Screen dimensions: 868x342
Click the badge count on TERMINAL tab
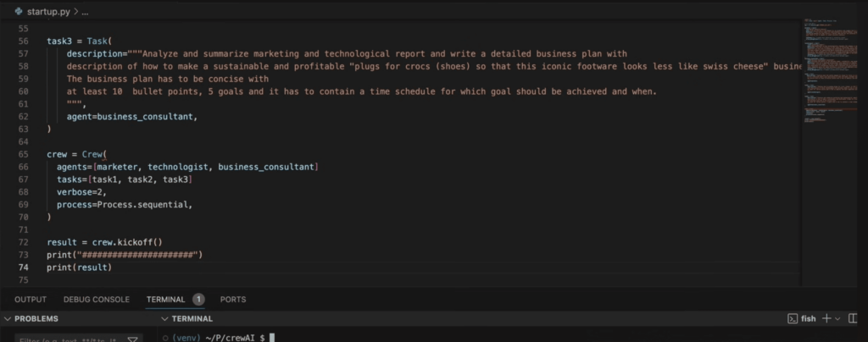click(198, 300)
